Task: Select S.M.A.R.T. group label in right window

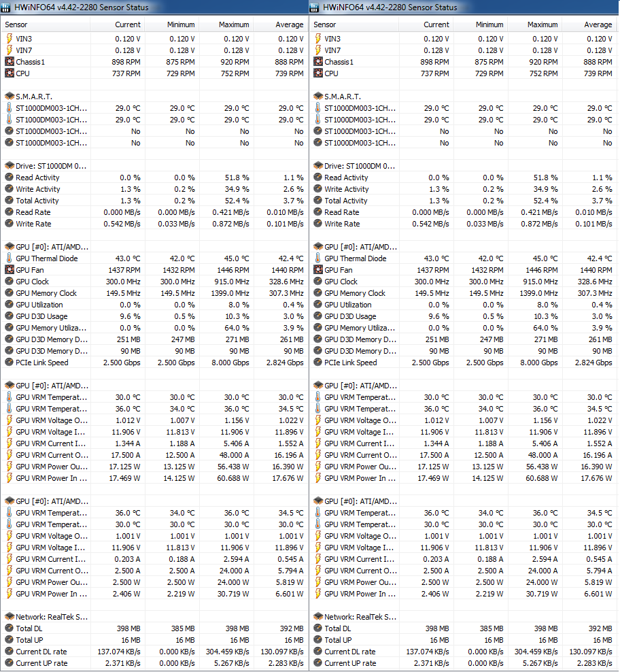Action: (x=343, y=97)
